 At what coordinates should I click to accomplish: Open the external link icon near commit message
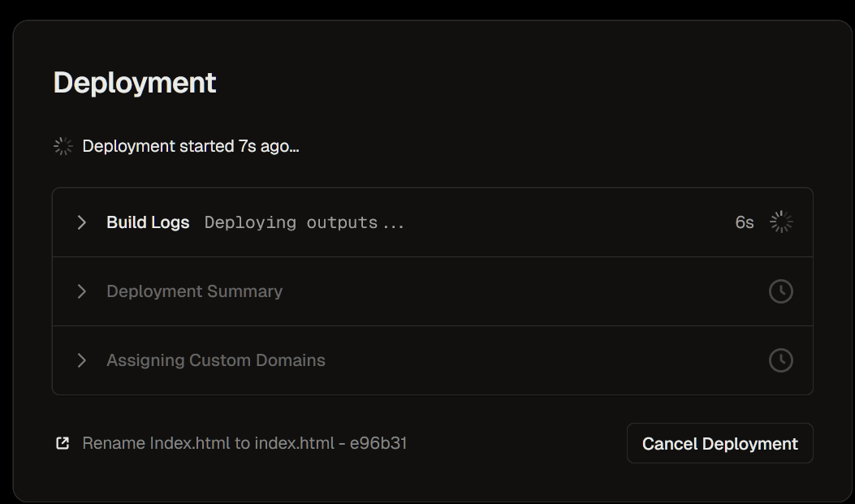tap(63, 443)
